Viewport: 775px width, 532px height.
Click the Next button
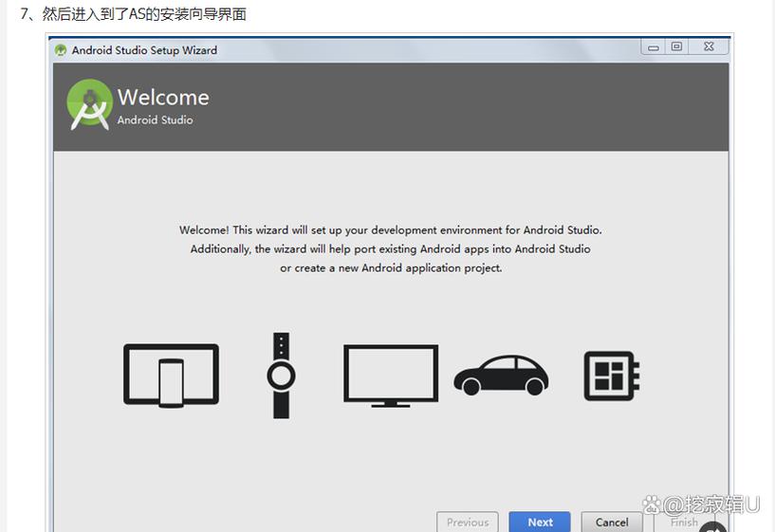pos(540,522)
